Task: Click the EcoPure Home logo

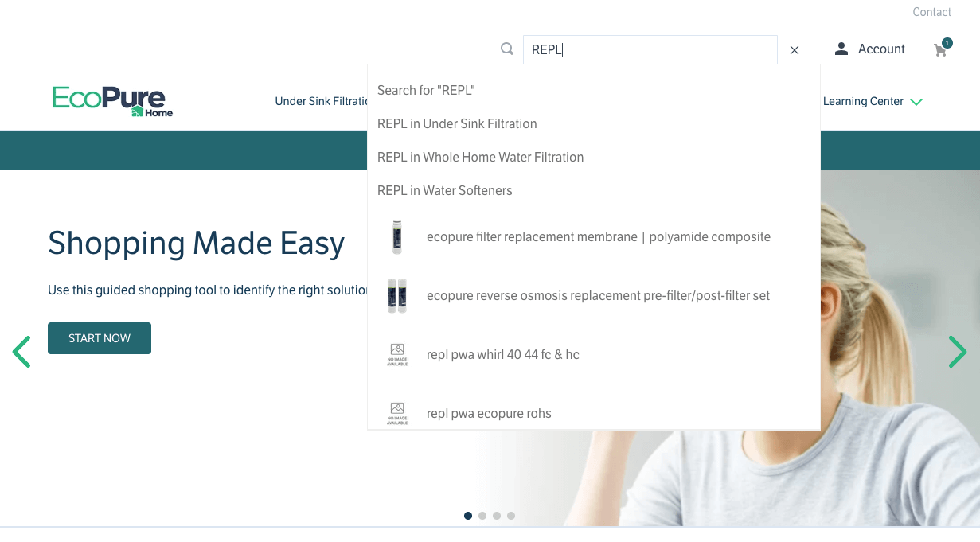Action: click(x=112, y=102)
